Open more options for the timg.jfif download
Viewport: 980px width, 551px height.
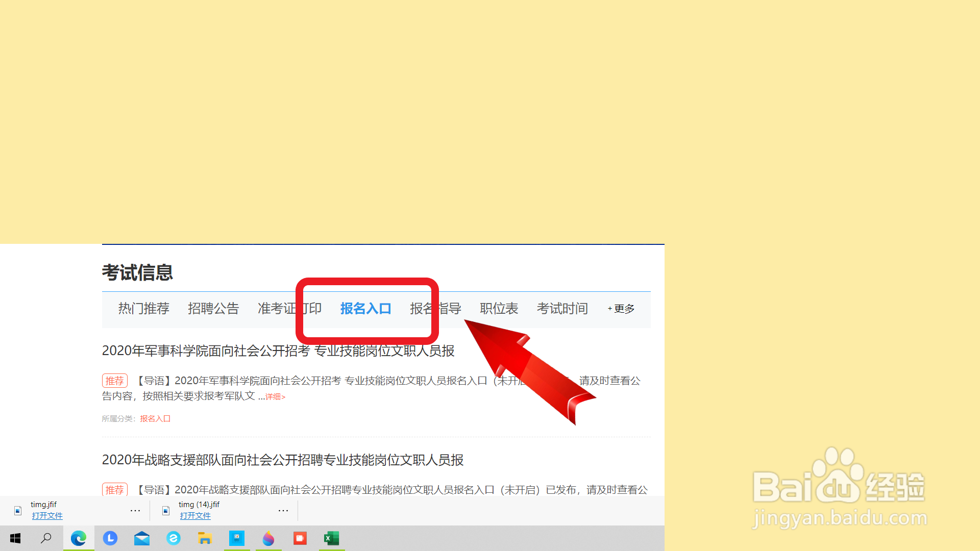point(135,510)
